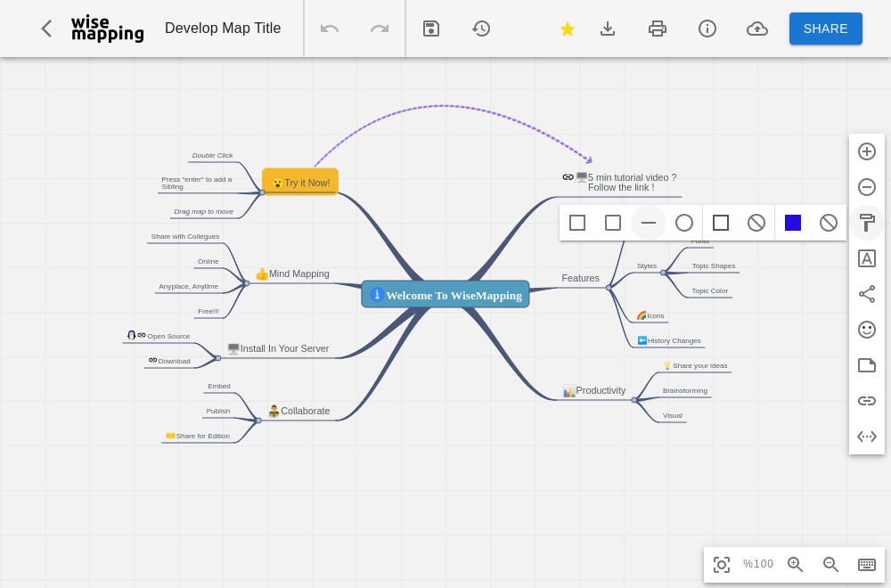Save the map with the floppy disk icon
This screenshot has width=891, height=588.
point(431,29)
